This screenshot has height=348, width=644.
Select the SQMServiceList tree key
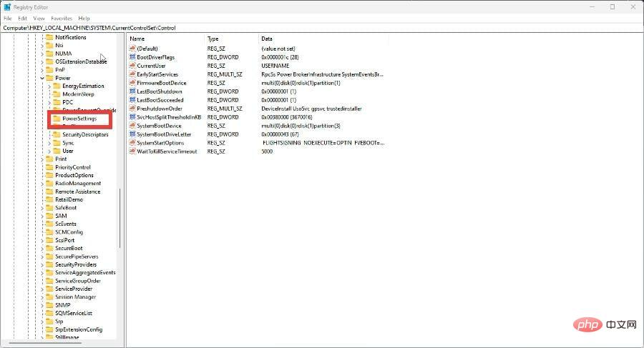coord(74,313)
